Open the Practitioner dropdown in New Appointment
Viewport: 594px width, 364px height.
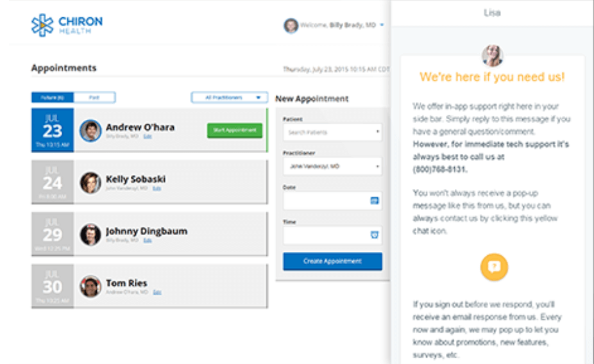pyautogui.click(x=332, y=167)
